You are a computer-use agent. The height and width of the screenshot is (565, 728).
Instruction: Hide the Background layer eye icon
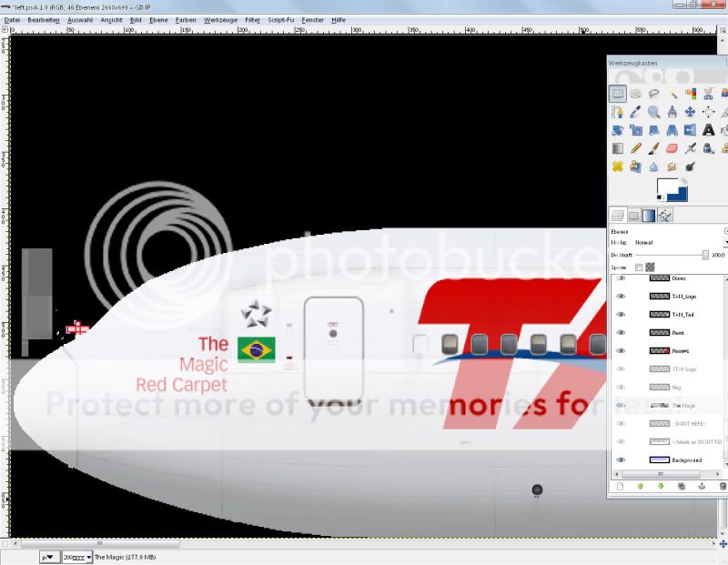[x=622, y=460]
